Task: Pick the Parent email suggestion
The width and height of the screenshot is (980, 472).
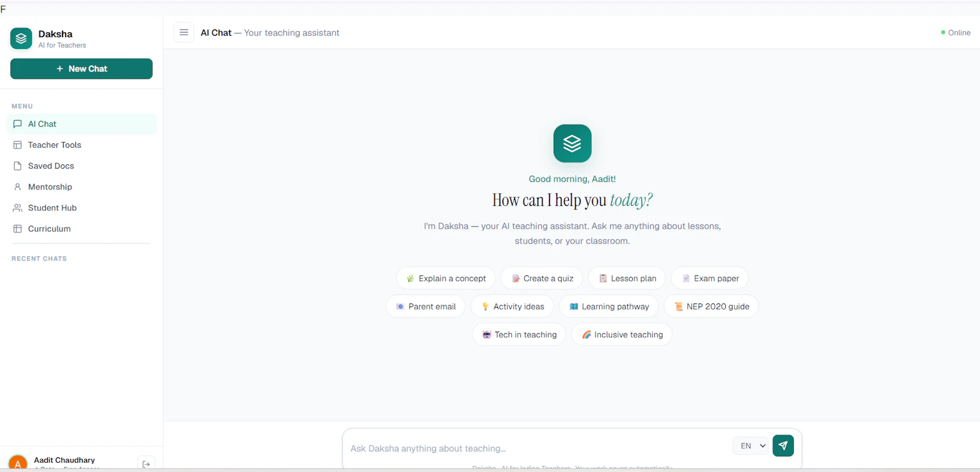Action: pos(426,306)
